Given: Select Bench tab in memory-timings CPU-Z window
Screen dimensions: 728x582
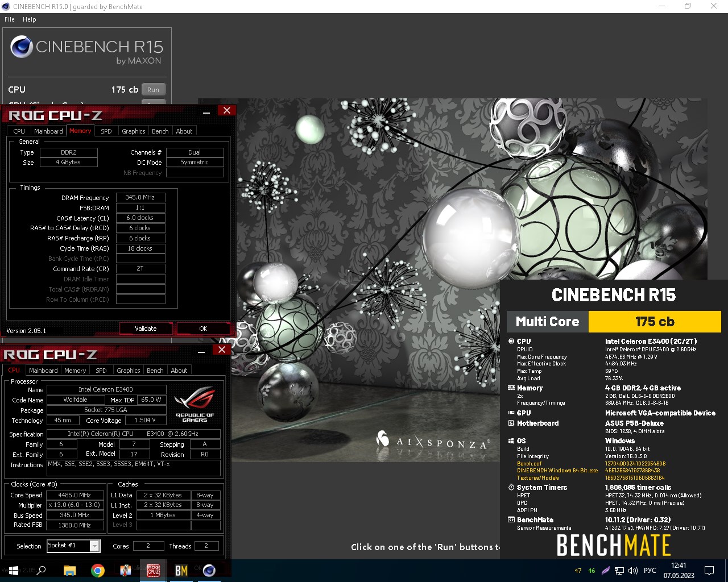Looking at the screenshot, I should click(160, 131).
